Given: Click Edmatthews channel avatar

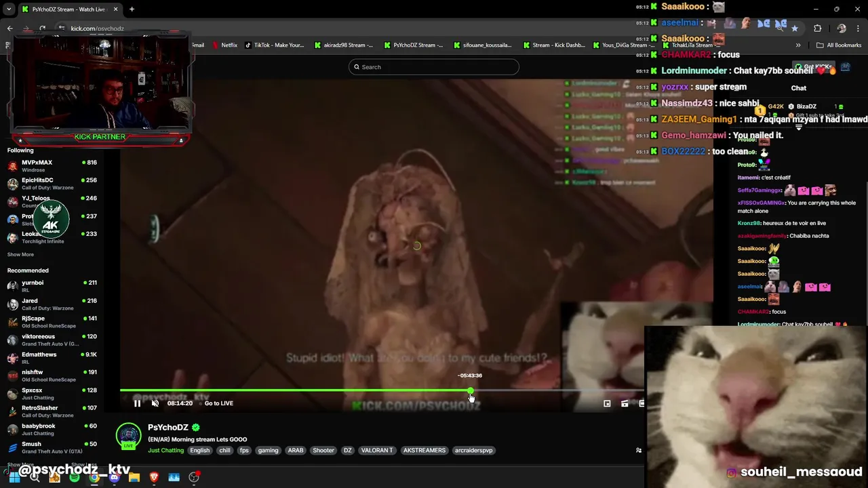Looking at the screenshot, I should pyautogui.click(x=13, y=358).
